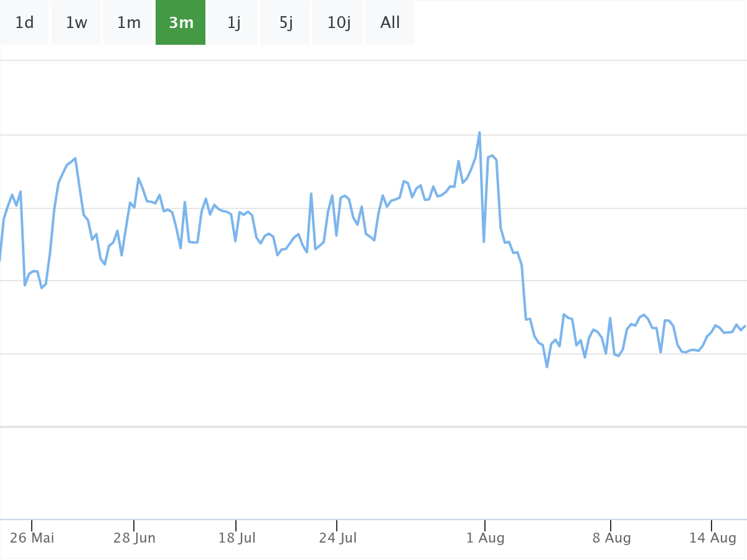Click the 24 Jul date label
Viewport: 747px width, 560px height.
click(338, 538)
